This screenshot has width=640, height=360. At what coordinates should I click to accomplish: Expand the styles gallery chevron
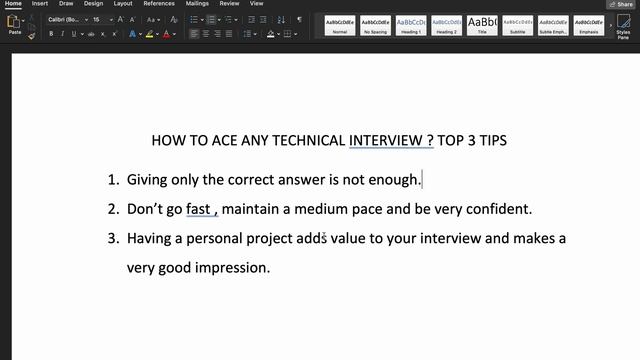[x=611, y=26]
